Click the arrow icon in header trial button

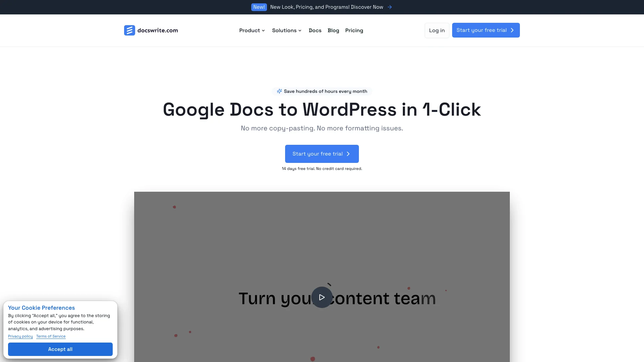(x=512, y=30)
